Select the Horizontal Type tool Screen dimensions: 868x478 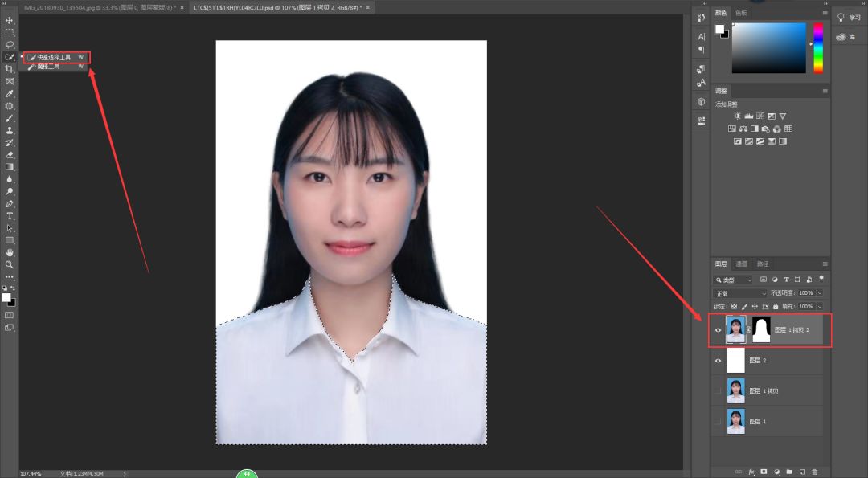[10, 215]
